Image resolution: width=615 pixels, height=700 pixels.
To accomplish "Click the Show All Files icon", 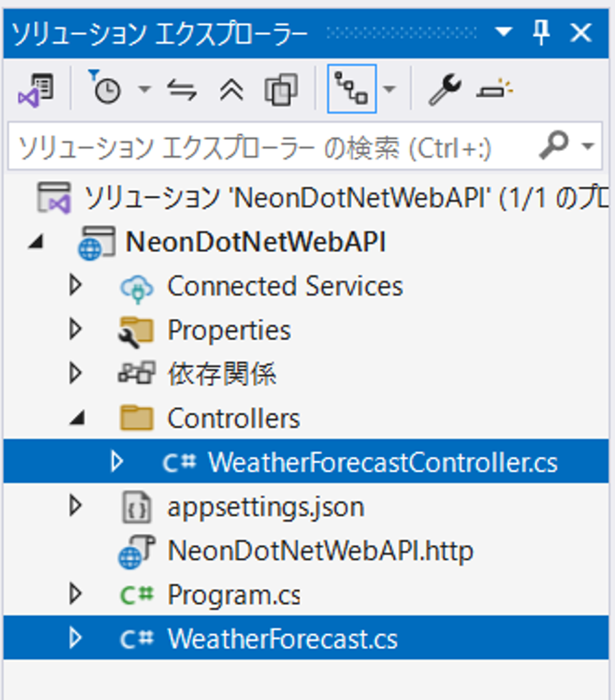I will [282, 89].
